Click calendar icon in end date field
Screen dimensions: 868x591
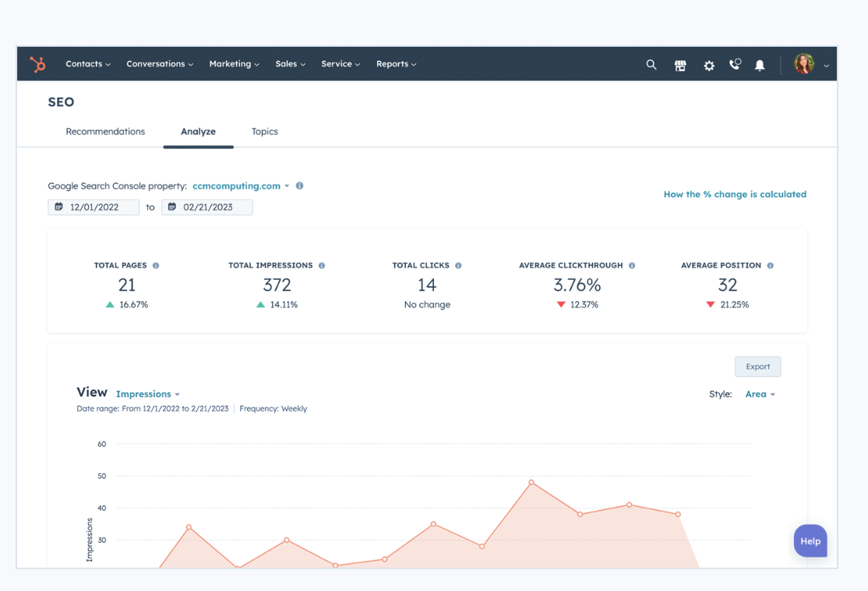[172, 207]
